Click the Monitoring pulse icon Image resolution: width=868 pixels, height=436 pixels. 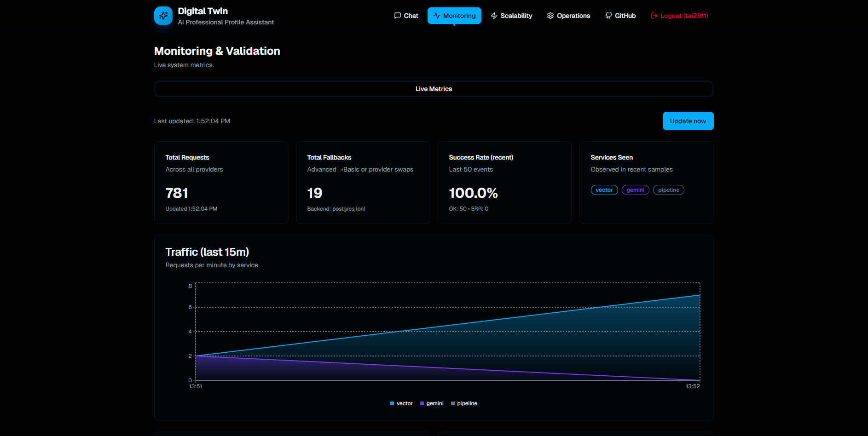(436, 16)
